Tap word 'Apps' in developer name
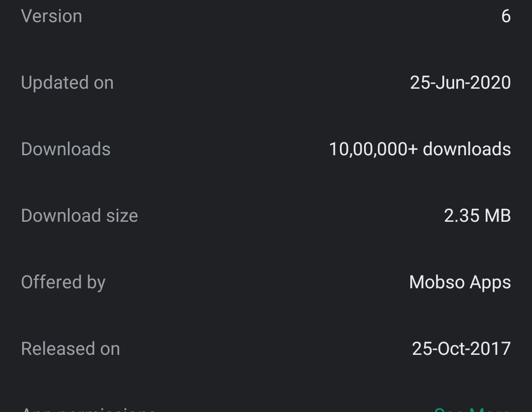The height and width of the screenshot is (412, 532). [x=490, y=283]
